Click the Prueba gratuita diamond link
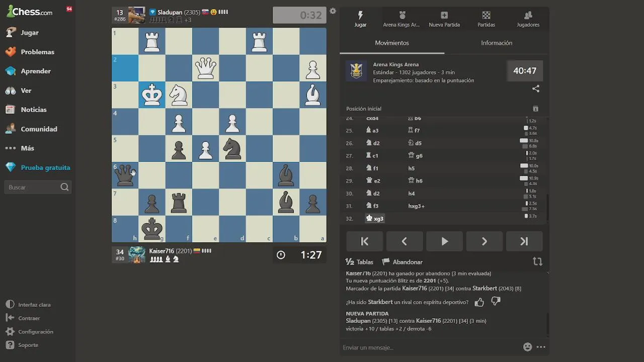 [45, 167]
